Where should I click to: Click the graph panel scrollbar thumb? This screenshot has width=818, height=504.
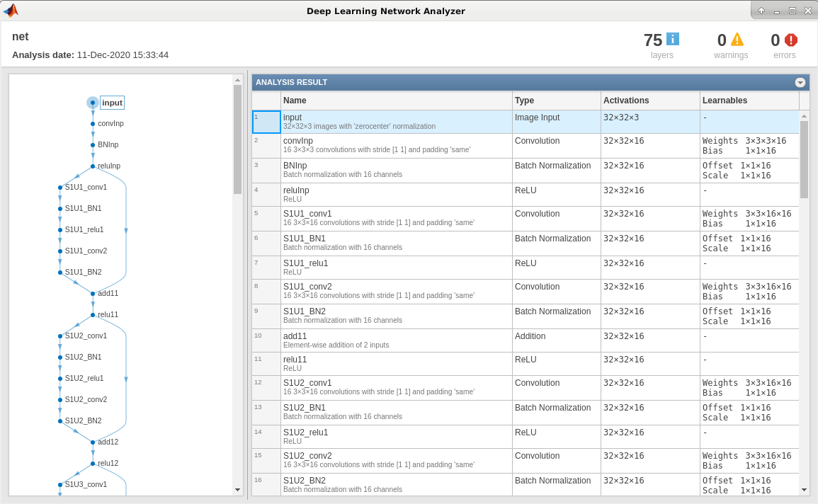pyautogui.click(x=237, y=139)
